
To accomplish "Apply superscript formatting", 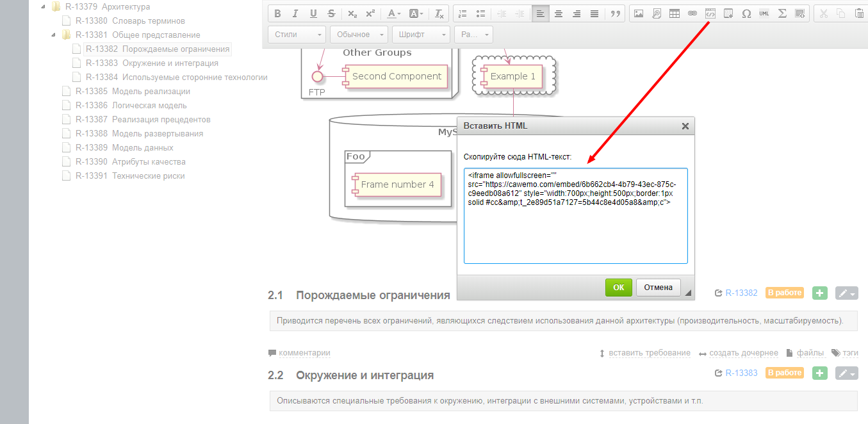I will click(x=370, y=13).
